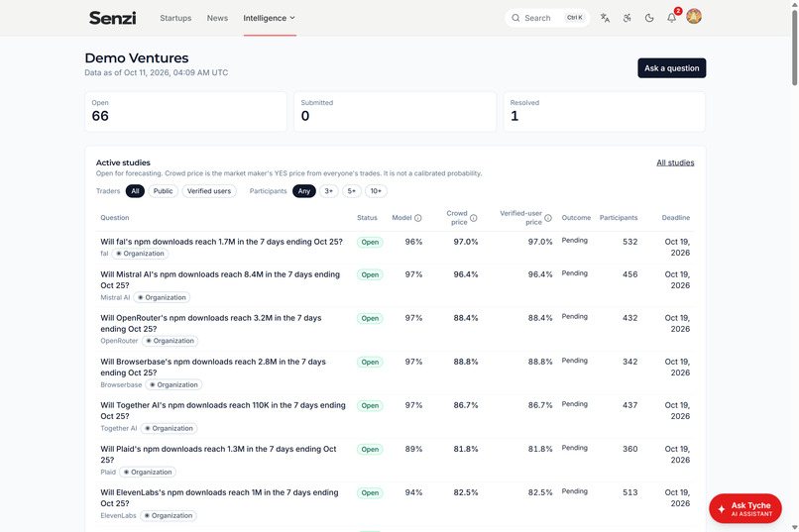Open the Ask Tyche AI assistant
The height and width of the screenshot is (532, 799).
[745, 508]
